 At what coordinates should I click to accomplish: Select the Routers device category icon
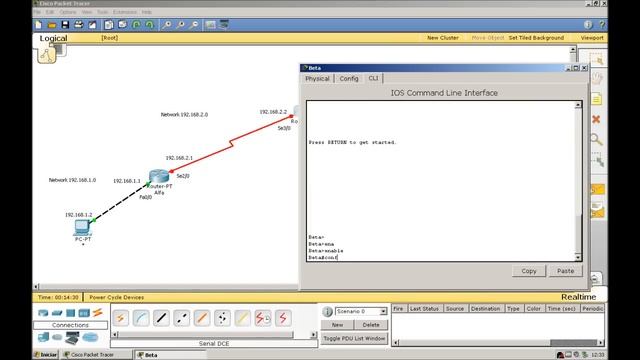click(43, 313)
